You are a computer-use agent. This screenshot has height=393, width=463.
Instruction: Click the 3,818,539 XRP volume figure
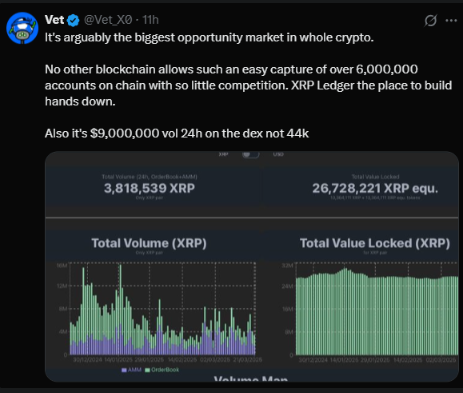[149, 188]
